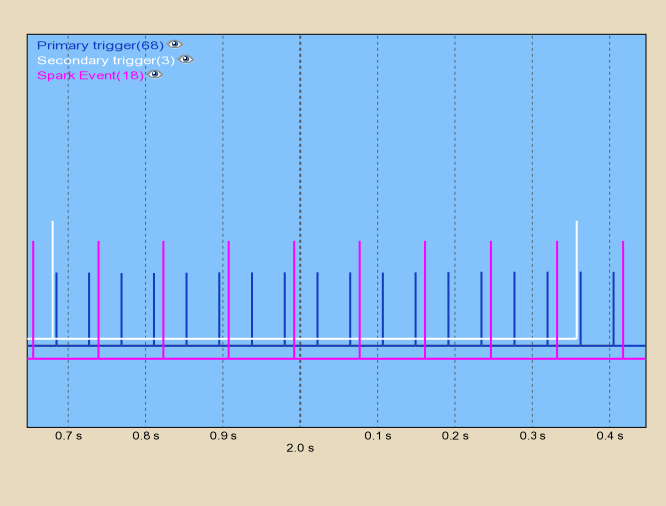Hide the Primary trigger trace via eye icon
Image resolution: width=666 pixels, height=506 pixels.
coord(175,45)
